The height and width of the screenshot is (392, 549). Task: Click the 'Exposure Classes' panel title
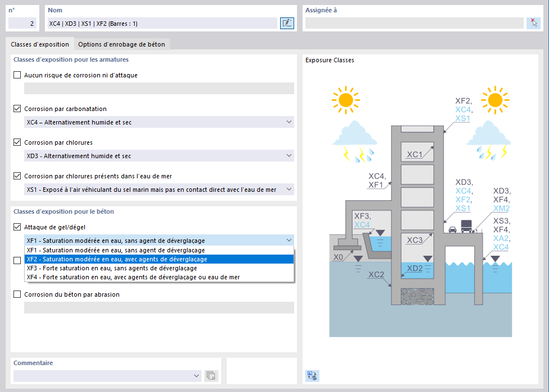click(330, 60)
